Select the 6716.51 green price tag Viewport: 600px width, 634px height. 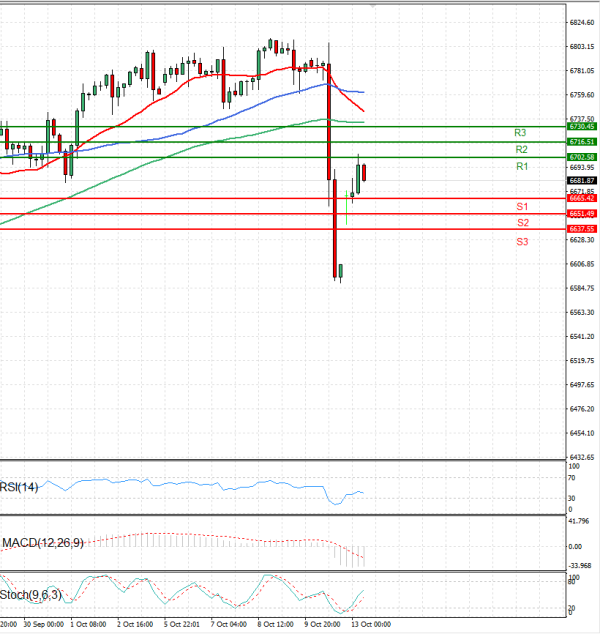[581, 143]
